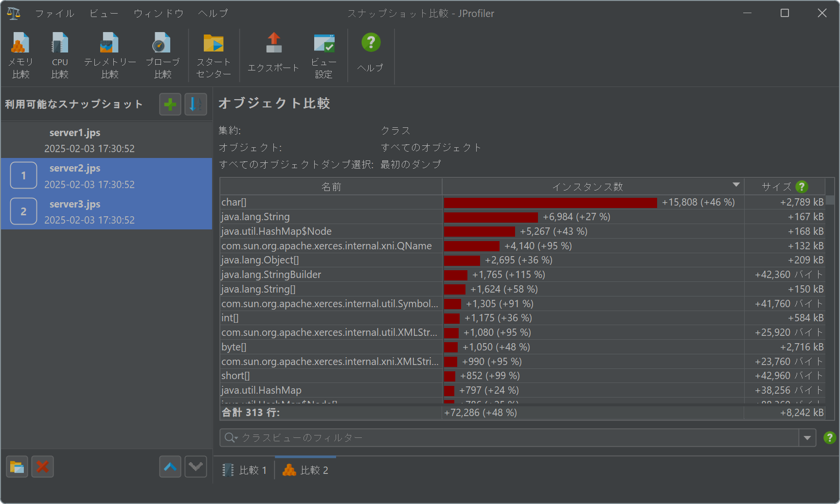Select the server1.jps snapshot
The height and width of the screenshot is (504, 840).
tap(107, 140)
